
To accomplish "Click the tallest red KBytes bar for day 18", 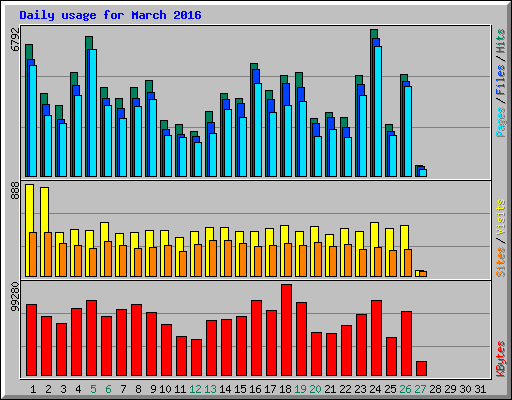I will (286, 330).
